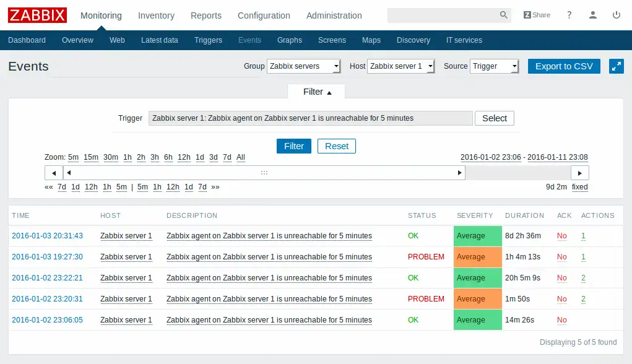Image resolution: width=632 pixels, height=364 pixels.
Task: Click the slider's center grip dots
Action: 264,173
